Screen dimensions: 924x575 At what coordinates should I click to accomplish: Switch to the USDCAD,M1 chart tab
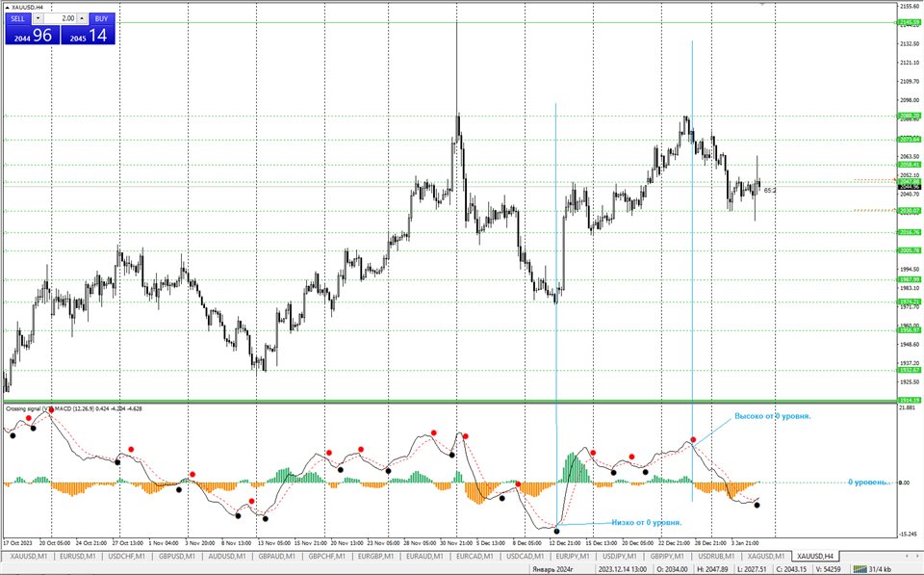[525, 556]
